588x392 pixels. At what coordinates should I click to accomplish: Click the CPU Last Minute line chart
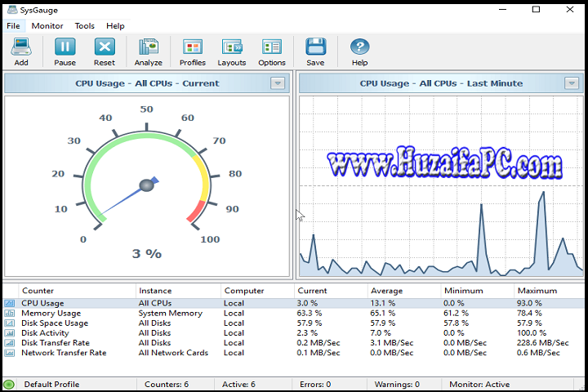pos(441,186)
